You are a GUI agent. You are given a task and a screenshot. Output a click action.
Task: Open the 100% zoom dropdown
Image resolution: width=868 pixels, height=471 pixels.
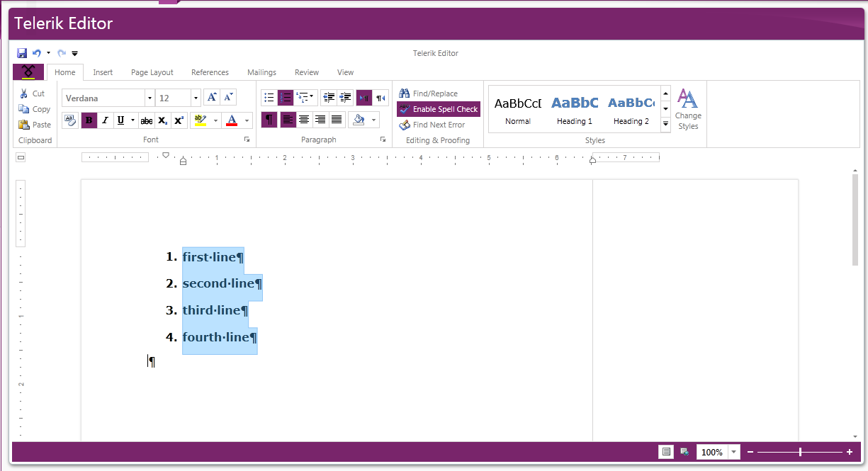pos(734,452)
